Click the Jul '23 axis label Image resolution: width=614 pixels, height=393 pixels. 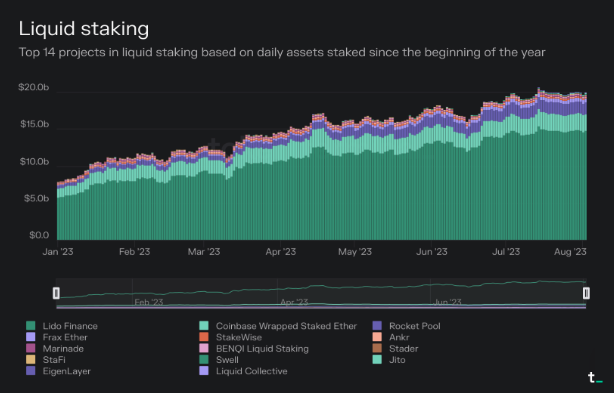[x=506, y=252]
